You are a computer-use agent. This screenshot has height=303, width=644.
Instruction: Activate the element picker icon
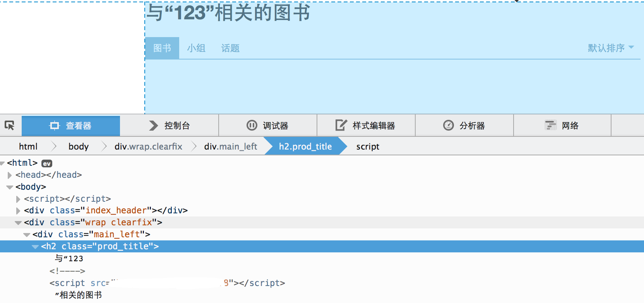10,125
